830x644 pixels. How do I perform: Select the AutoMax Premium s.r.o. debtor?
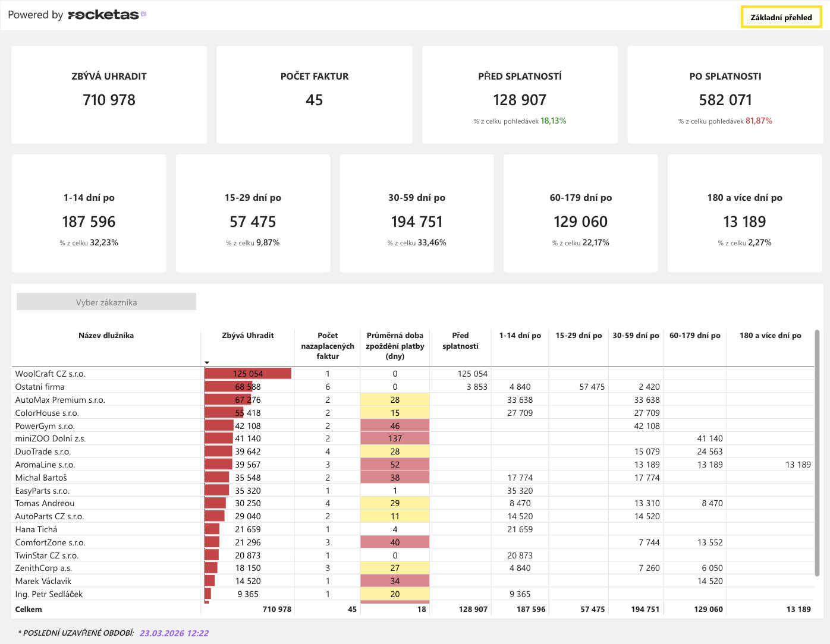tap(60, 400)
